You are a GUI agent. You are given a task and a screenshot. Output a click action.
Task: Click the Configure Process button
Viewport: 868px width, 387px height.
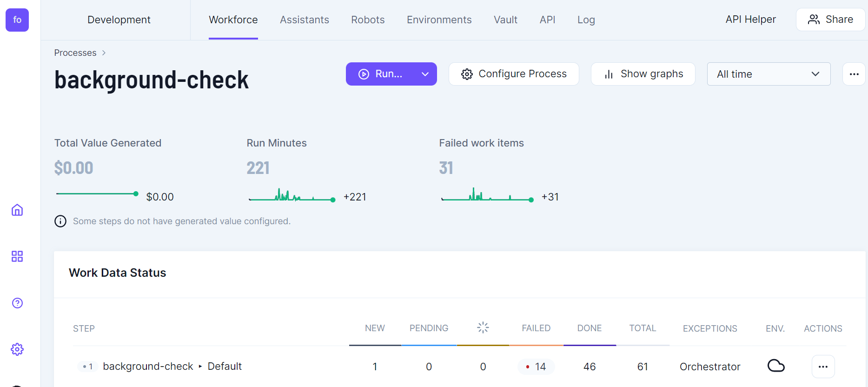click(513, 74)
